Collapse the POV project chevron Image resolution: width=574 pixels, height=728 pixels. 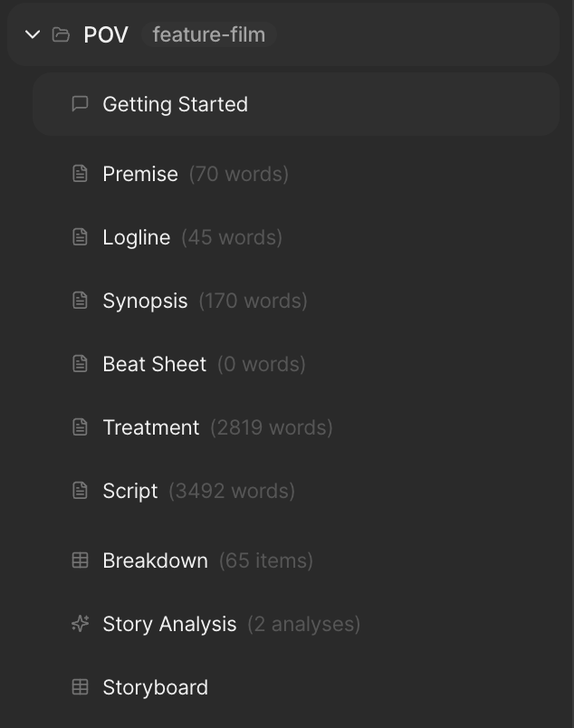click(33, 34)
